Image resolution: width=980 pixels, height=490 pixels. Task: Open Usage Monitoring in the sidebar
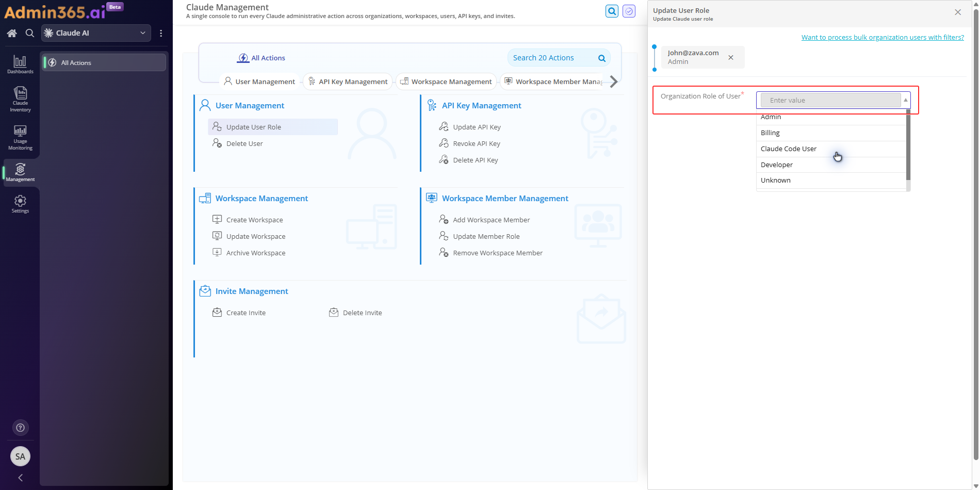point(20,137)
